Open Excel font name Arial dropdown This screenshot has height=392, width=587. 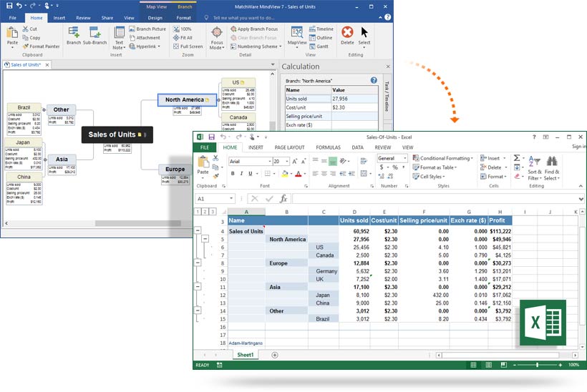pos(270,162)
